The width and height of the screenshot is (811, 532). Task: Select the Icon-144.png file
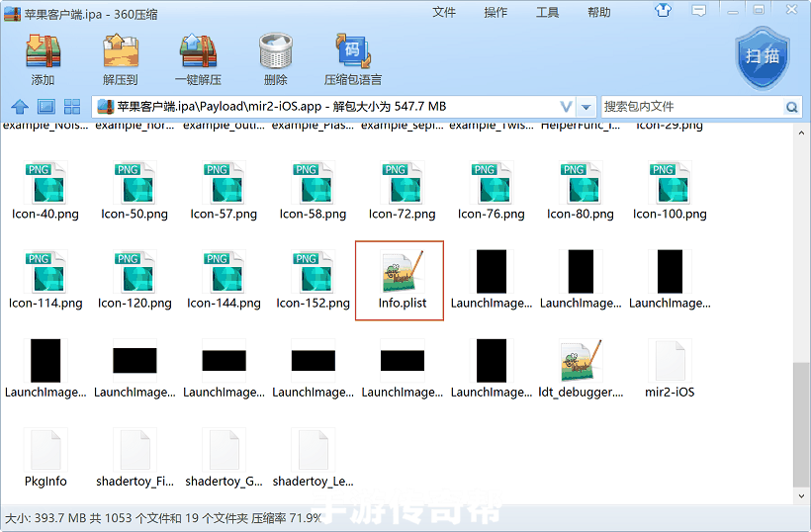(224, 280)
